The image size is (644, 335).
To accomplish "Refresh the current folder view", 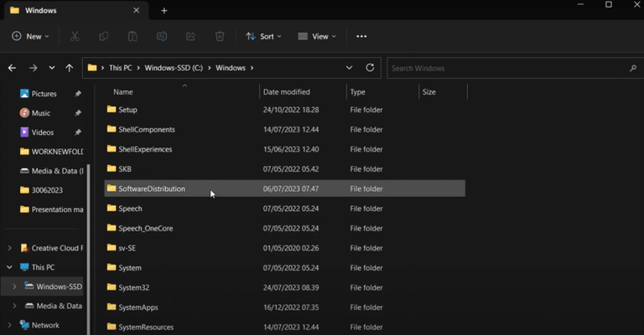I will (x=371, y=68).
